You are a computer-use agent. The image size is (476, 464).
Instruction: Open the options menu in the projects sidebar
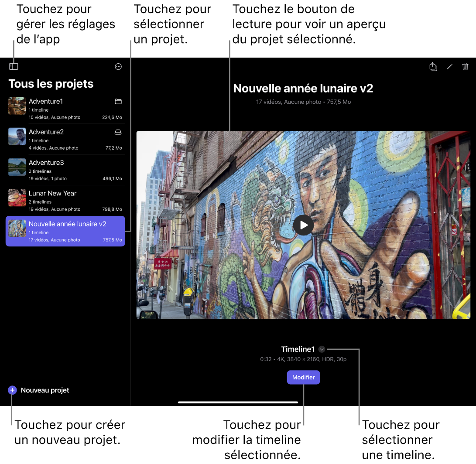(x=118, y=66)
